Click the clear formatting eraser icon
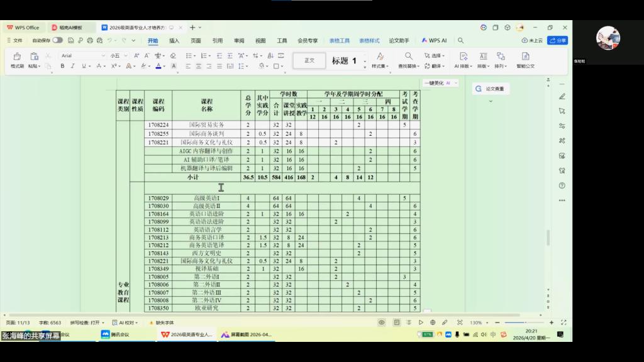 [x=173, y=56]
